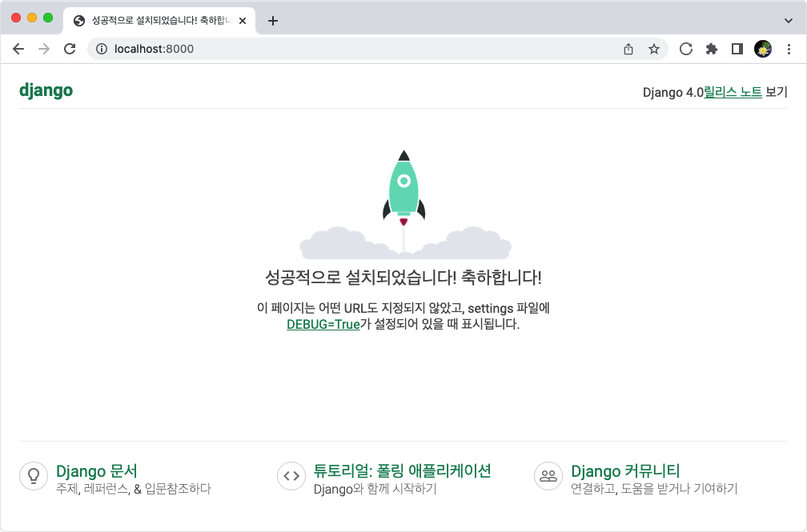Click the macOS yellow minimize button

tap(32, 18)
